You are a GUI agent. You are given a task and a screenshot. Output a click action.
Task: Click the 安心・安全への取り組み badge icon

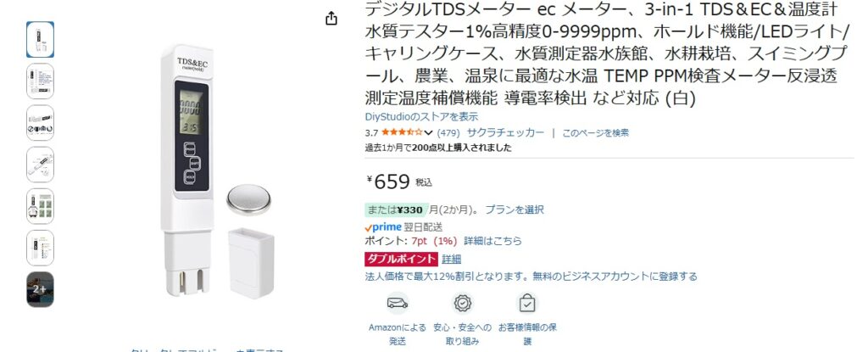coord(462,303)
